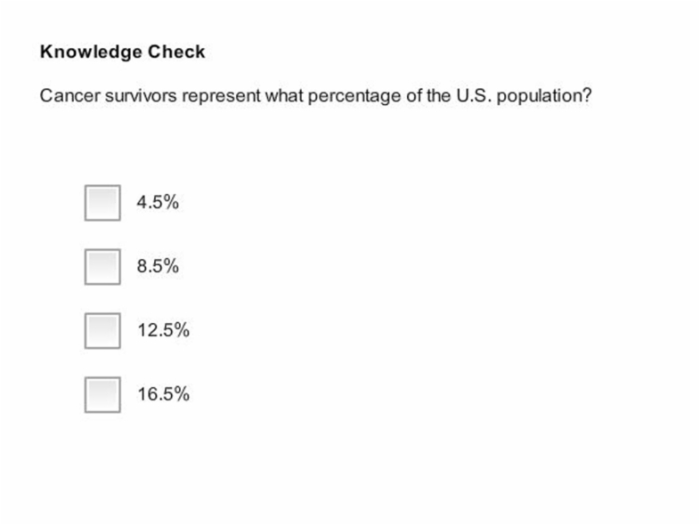Click the 4.5% answer label text
The width and height of the screenshot is (700, 525).
(158, 202)
